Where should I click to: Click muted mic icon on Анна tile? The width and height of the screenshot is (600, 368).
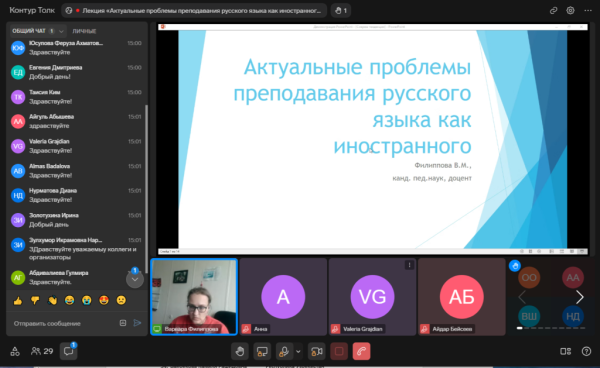tap(246, 329)
